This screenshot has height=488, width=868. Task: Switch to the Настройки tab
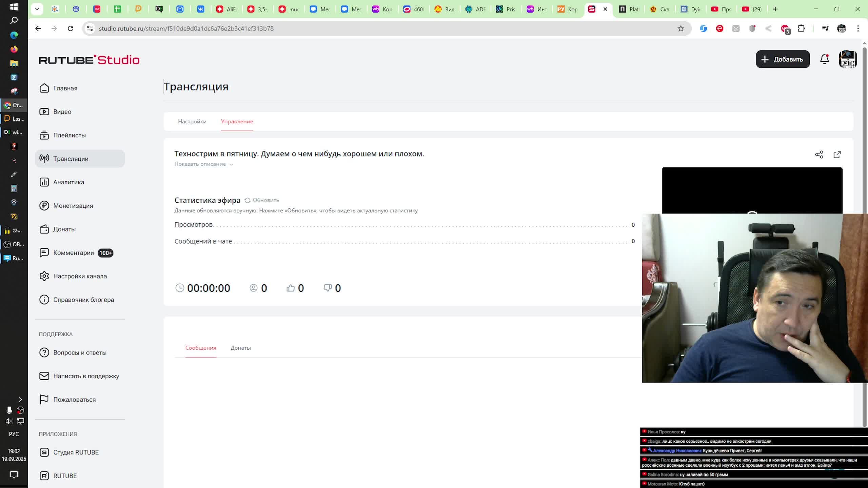tap(192, 121)
